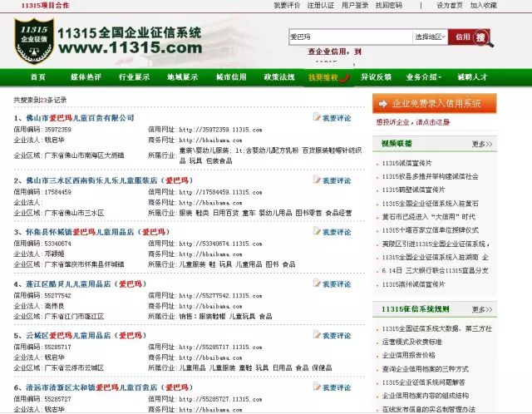Click the 设为首页 top link
The image size is (532, 414).
450,6
